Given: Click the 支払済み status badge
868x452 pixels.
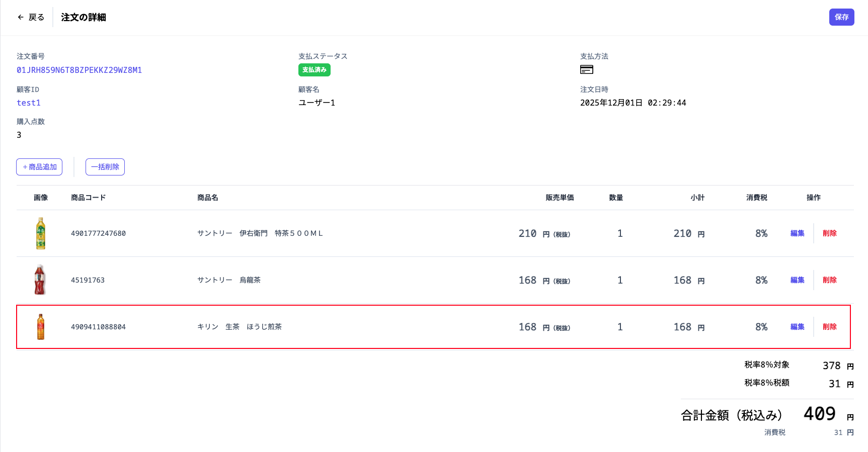Looking at the screenshot, I should (314, 70).
